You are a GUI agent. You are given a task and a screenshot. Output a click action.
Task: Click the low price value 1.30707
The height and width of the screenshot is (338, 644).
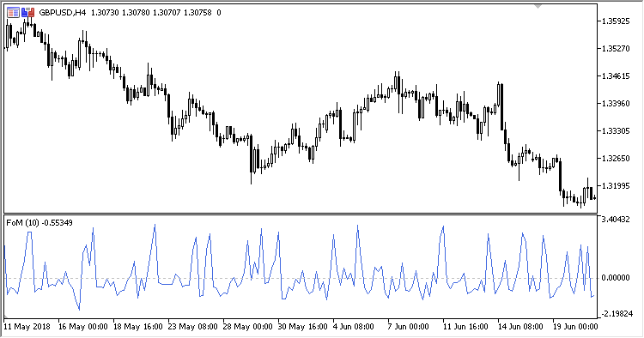(x=167, y=13)
